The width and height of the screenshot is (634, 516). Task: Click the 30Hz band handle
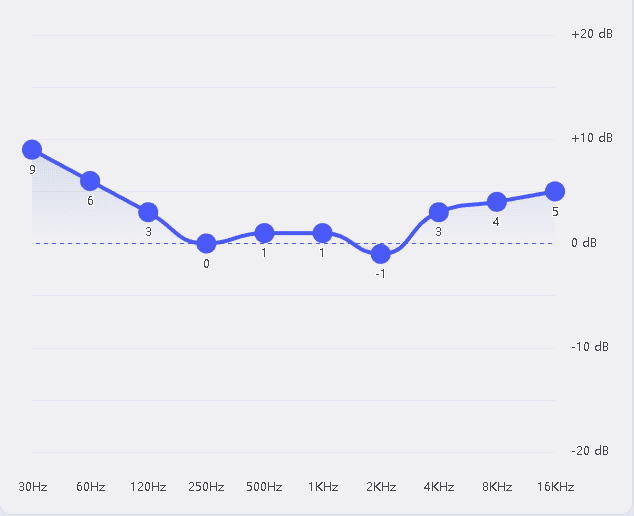[x=32, y=150]
